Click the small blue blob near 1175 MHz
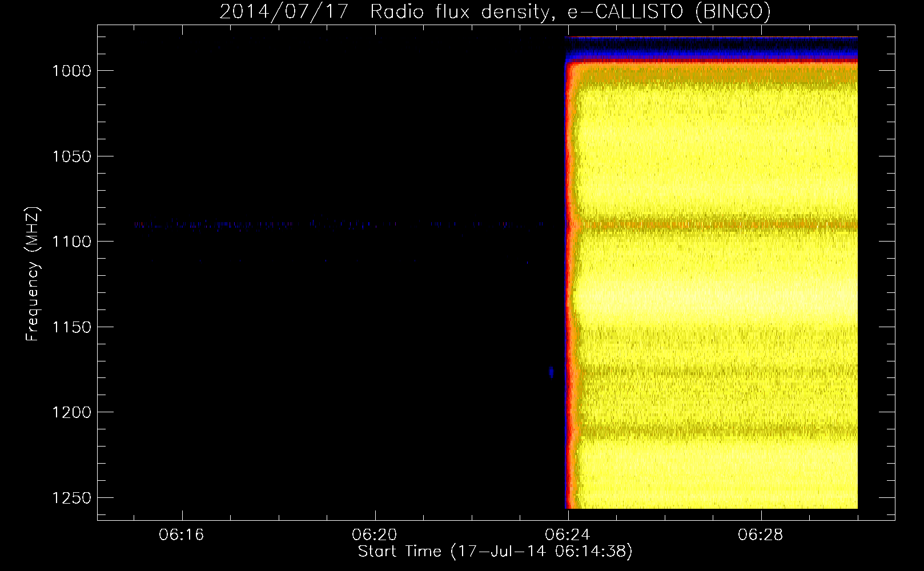This screenshot has width=924, height=571. point(551,372)
